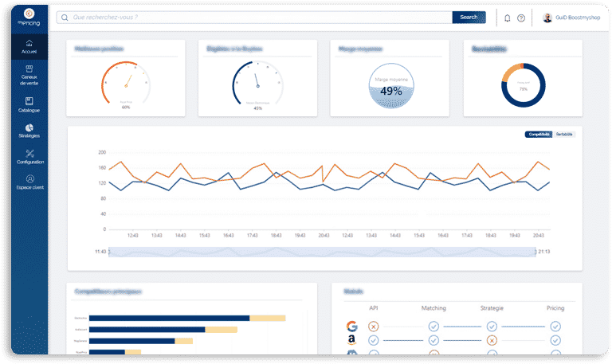Switch chart to Compétitivité view
612x364 pixels.
[539, 134]
